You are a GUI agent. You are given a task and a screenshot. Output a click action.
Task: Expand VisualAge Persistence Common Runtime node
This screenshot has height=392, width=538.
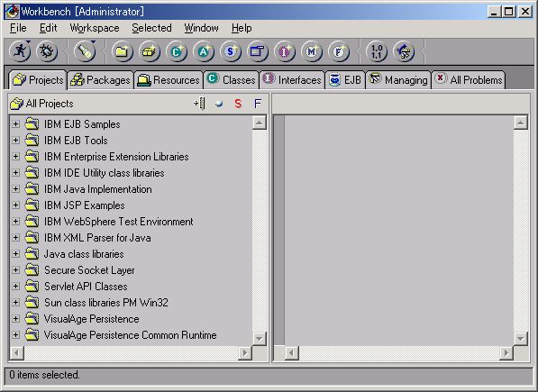(16, 334)
